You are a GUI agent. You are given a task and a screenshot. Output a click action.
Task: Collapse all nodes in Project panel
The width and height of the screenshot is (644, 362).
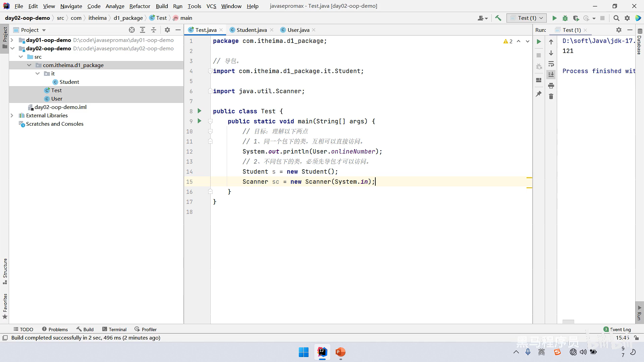tap(154, 30)
